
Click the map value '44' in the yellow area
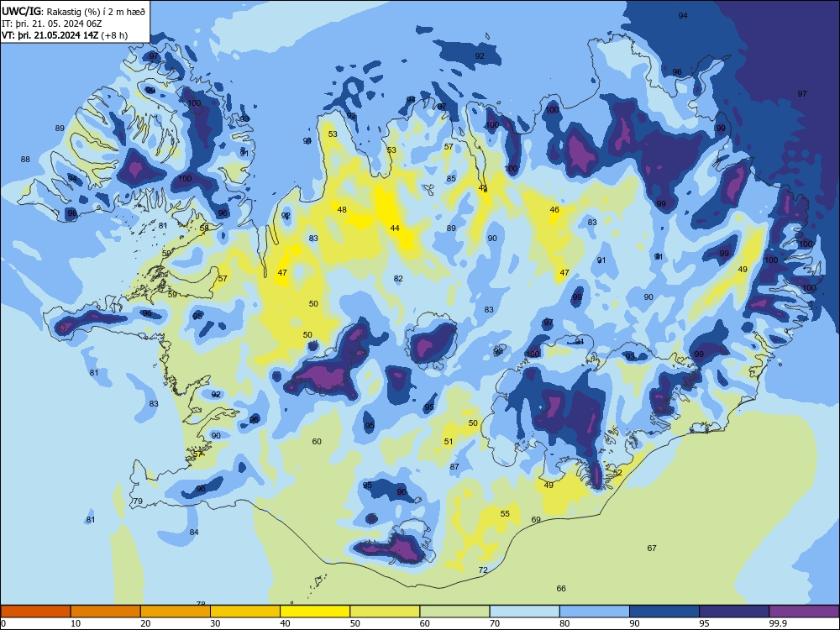click(395, 228)
